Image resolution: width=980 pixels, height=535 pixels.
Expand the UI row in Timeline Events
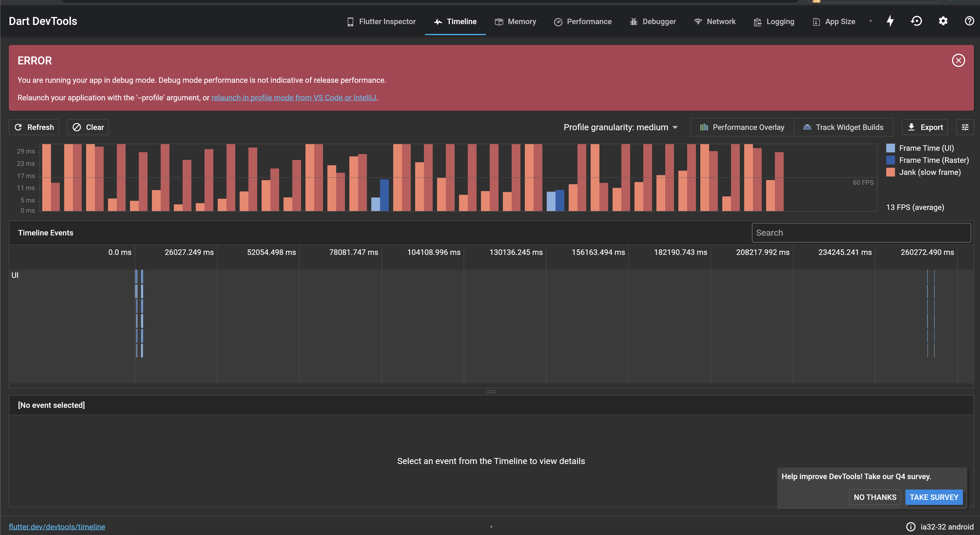[x=15, y=275]
